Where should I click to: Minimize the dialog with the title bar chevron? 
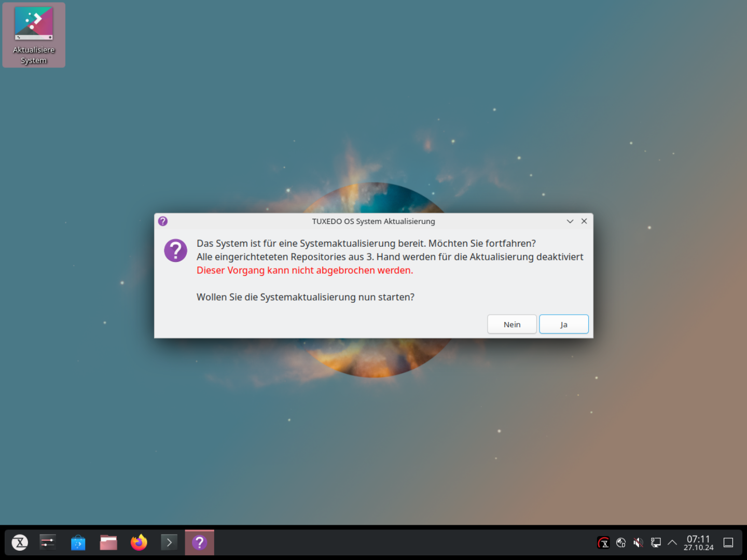570,221
